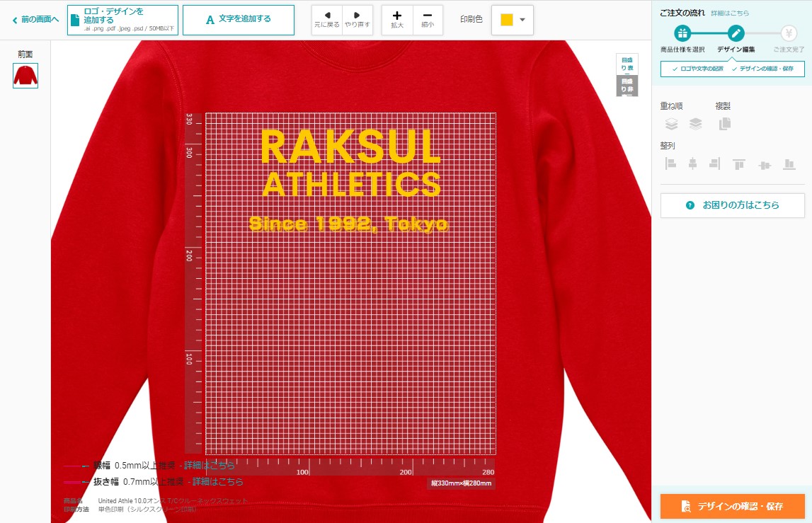
Task: Bring layer forward icon under 重ね順
Action: click(x=671, y=124)
